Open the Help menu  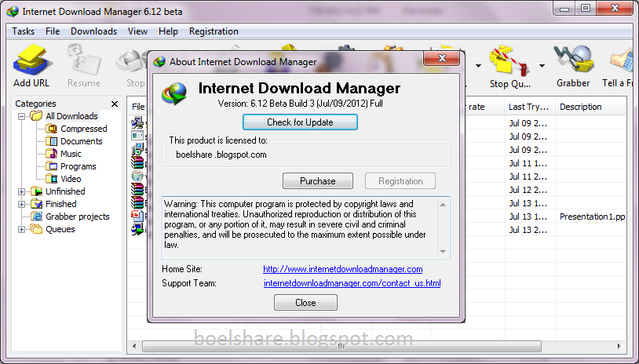click(x=168, y=31)
